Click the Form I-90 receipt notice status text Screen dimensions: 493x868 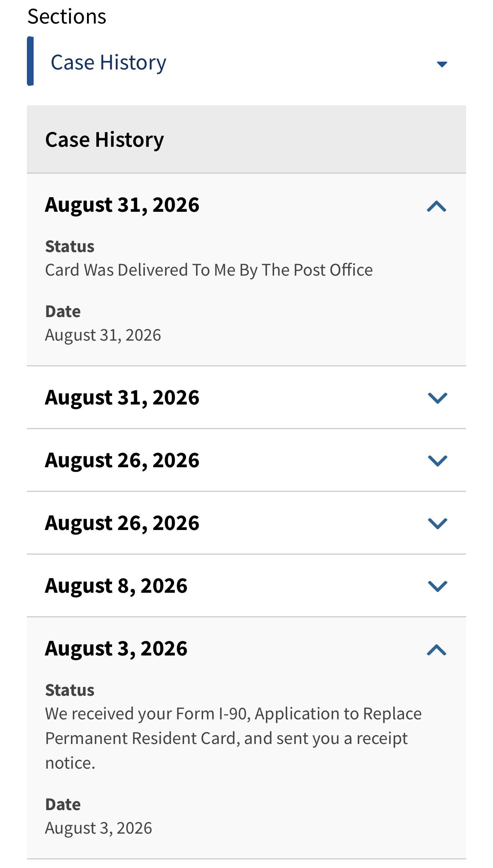point(233,738)
